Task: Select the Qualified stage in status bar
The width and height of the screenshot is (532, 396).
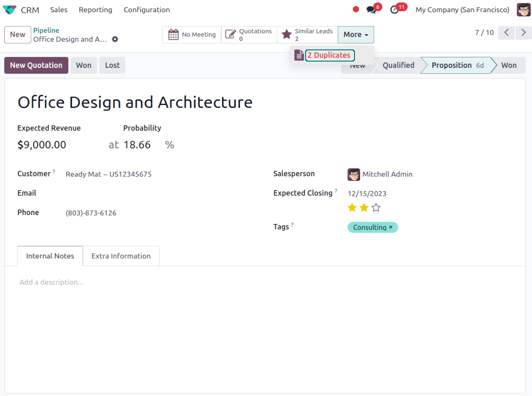Action: point(398,65)
